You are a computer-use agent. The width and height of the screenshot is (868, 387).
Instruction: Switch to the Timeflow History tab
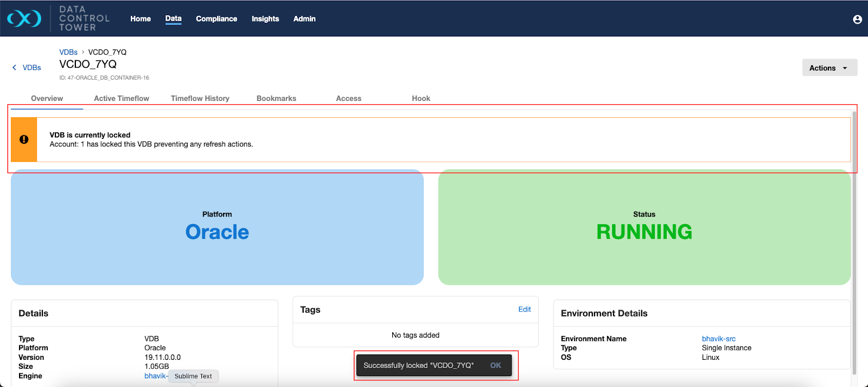(200, 99)
